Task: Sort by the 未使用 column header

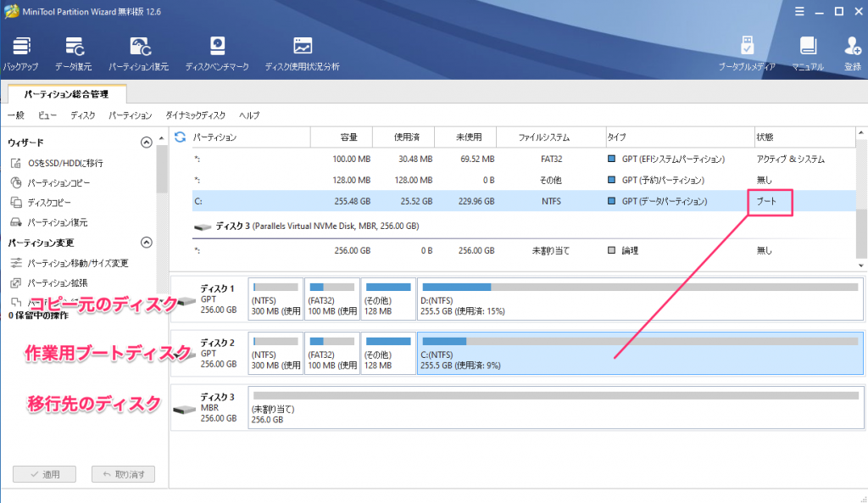Action: [x=465, y=137]
